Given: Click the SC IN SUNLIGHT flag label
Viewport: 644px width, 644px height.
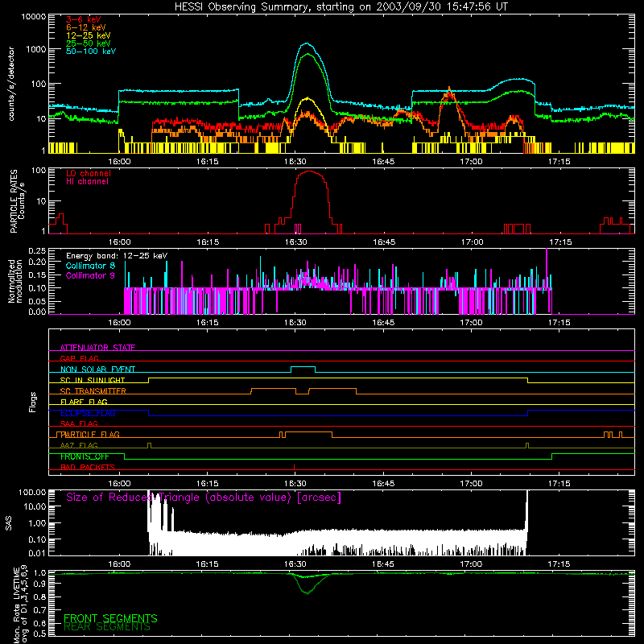Looking at the screenshot, I should click(93, 380).
